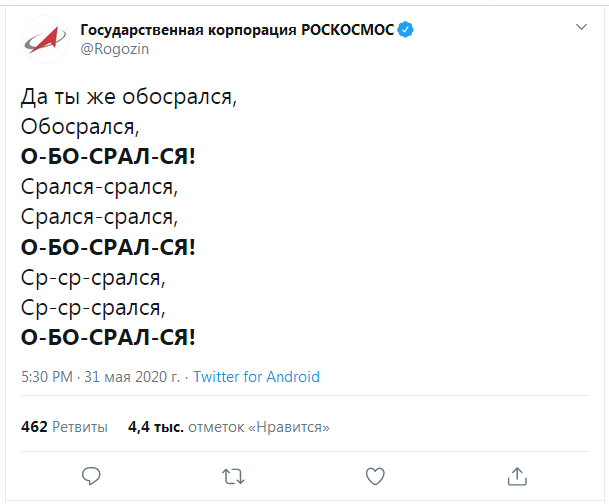The width and height of the screenshot is (609, 504).
Task: Open the share tweet icon
Action: tap(516, 474)
